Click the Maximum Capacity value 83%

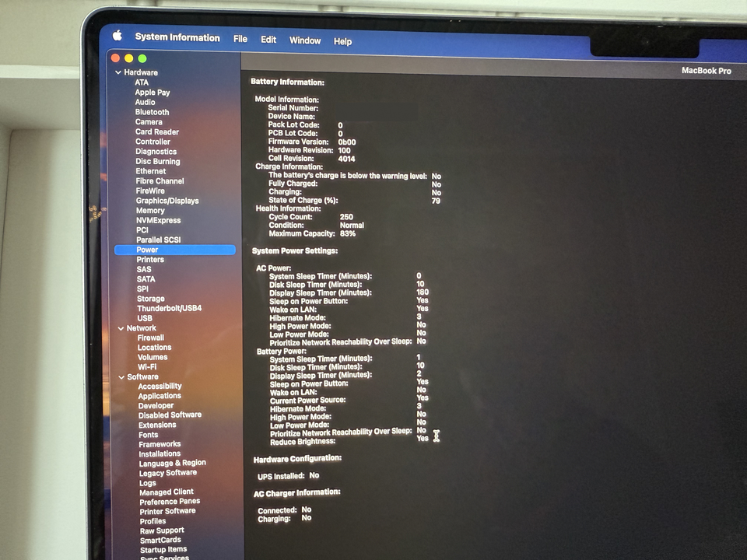(347, 233)
